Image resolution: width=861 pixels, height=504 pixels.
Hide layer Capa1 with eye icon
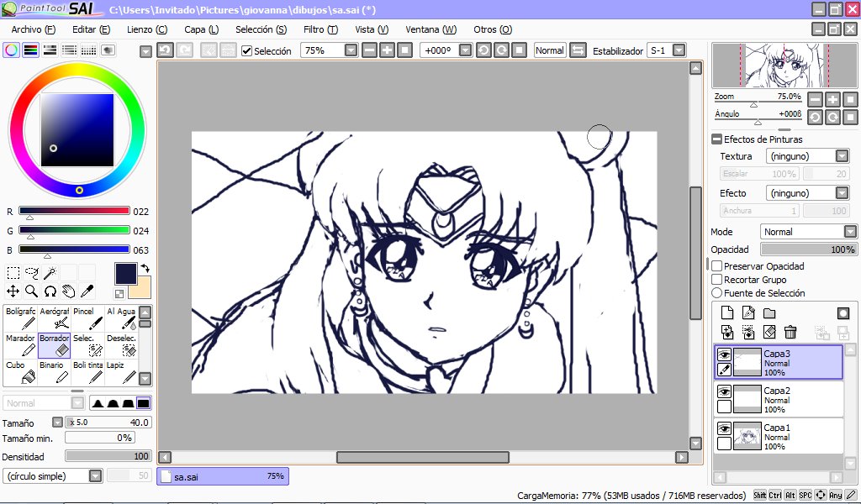point(724,428)
